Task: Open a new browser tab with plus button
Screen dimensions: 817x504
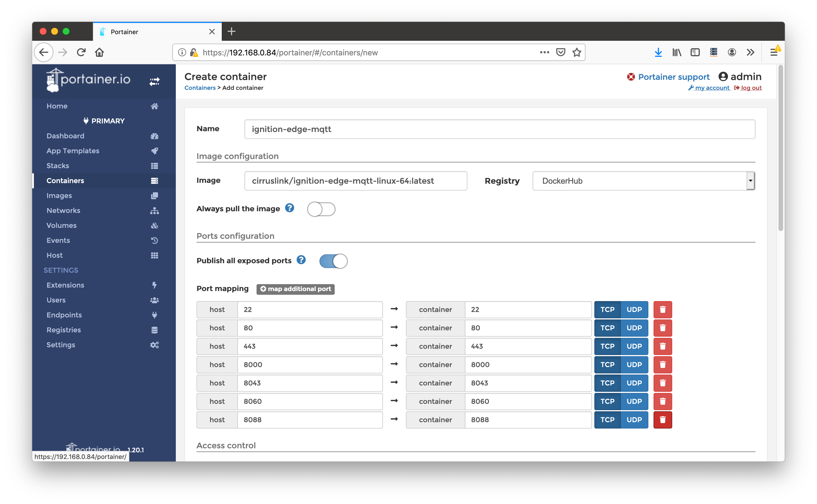Action: coord(231,32)
